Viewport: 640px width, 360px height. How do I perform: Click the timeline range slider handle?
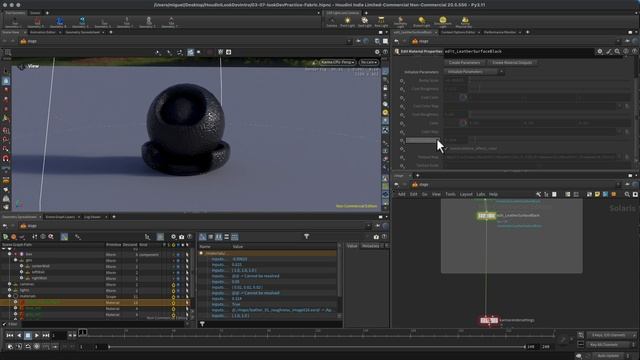click(109, 347)
